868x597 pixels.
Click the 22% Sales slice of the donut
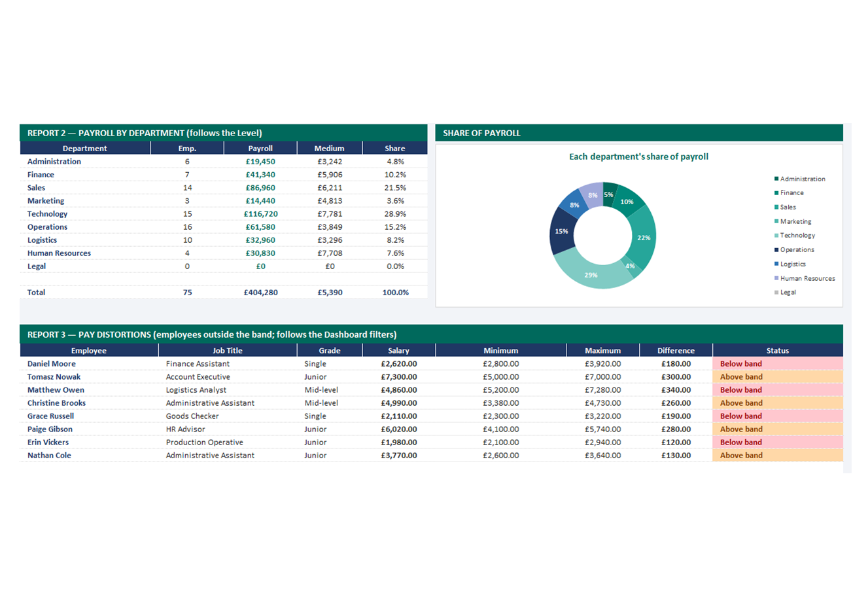click(x=644, y=237)
